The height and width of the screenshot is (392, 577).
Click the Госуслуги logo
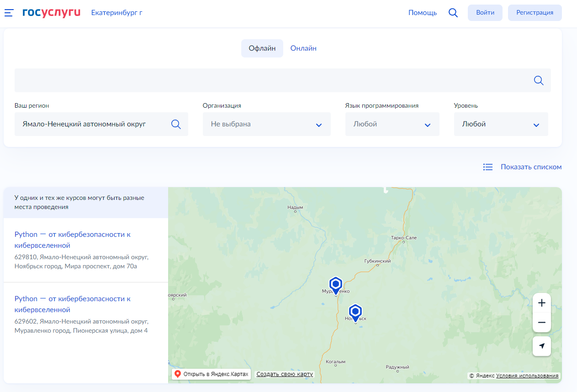51,13
